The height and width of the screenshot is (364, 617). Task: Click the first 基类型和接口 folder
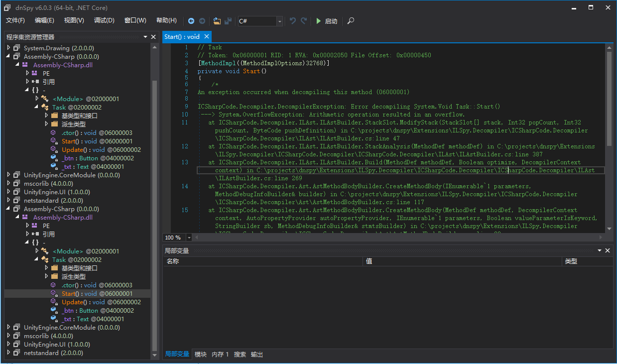pyautogui.click(x=79, y=116)
